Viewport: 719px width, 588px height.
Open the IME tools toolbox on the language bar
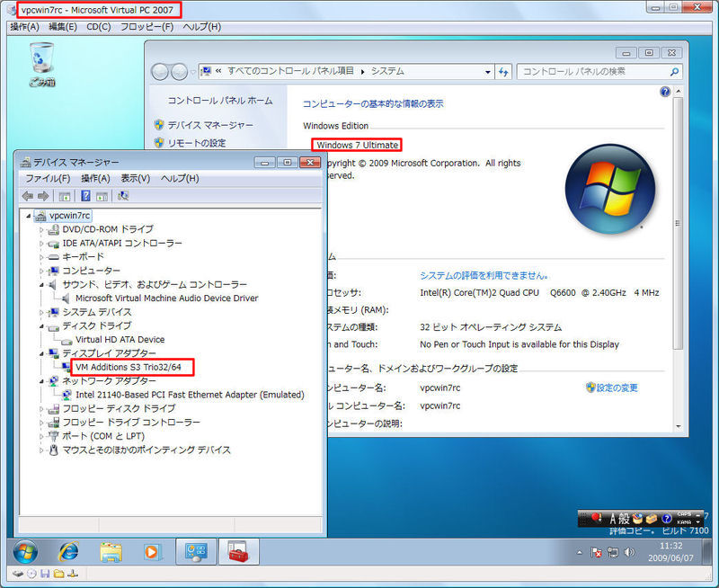652,519
